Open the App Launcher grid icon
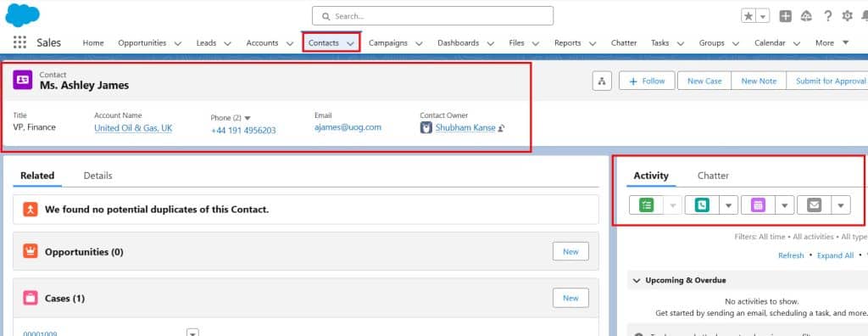 pos(19,42)
